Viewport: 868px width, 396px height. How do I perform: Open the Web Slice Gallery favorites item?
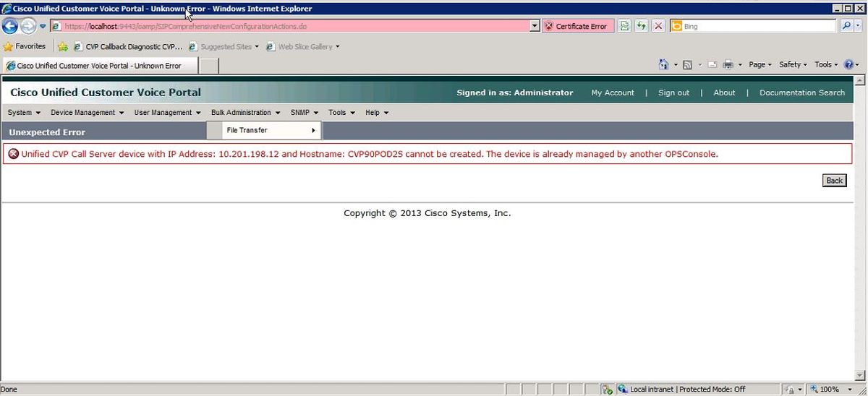tap(302, 46)
